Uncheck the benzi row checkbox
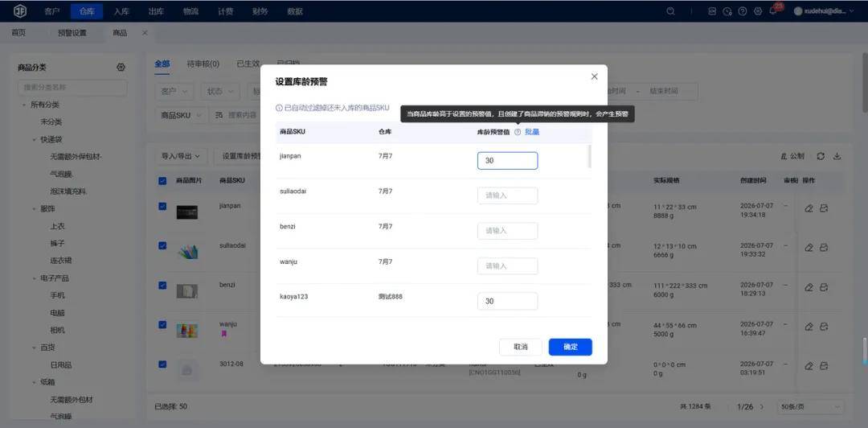Viewport: 868px width, 428px height. pos(162,285)
